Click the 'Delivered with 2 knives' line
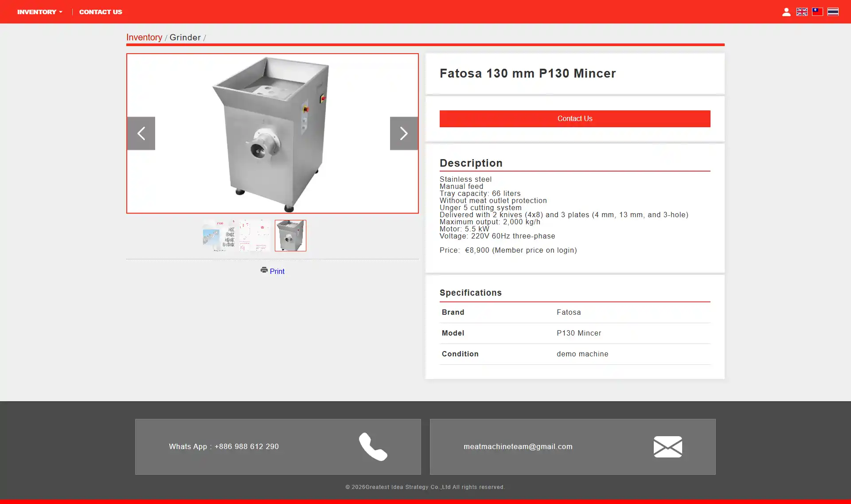 tap(564, 215)
